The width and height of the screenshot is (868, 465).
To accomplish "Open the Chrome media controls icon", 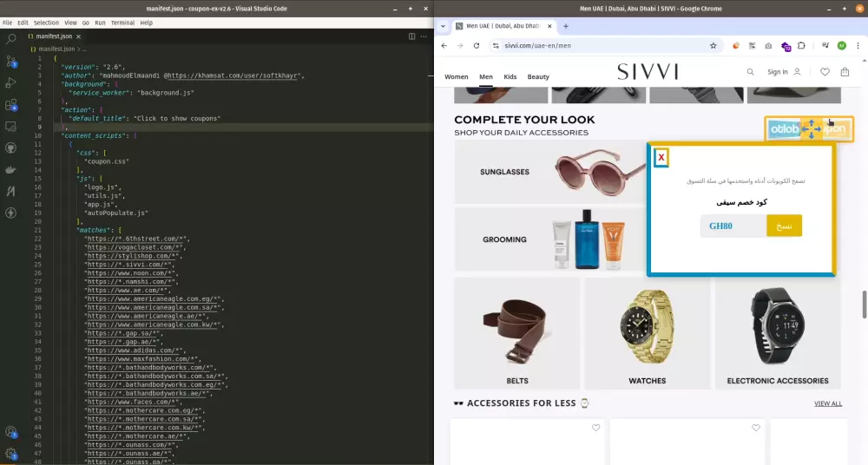I will coord(825,46).
